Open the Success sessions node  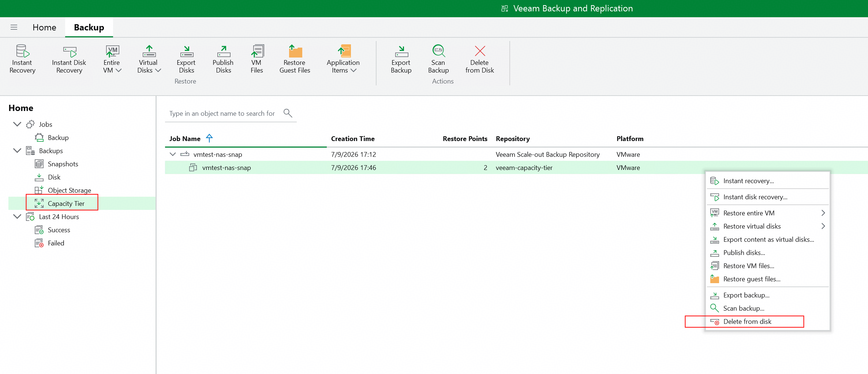click(x=59, y=230)
